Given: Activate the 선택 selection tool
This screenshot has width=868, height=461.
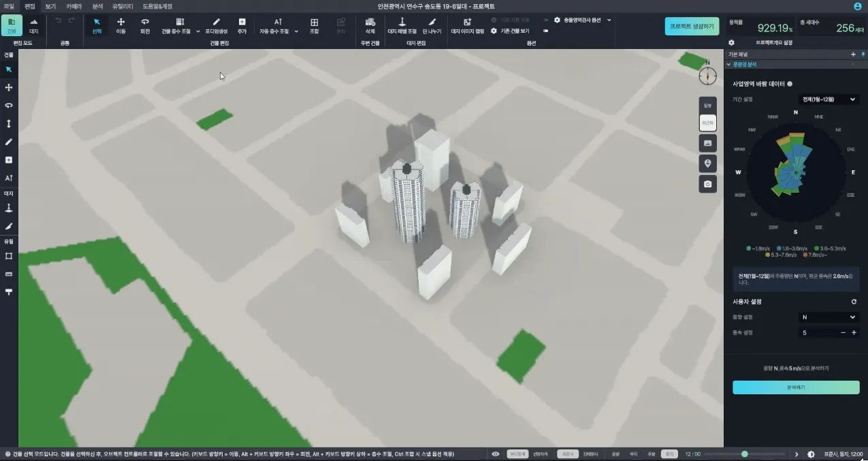Looking at the screenshot, I should tap(97, 26).
